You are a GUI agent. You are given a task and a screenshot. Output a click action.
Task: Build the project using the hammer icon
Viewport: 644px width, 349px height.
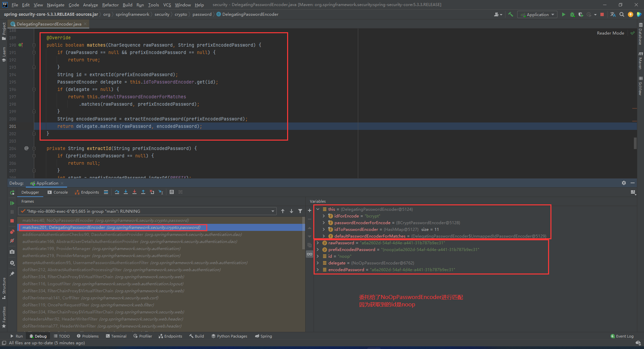(x=511, y=14)
